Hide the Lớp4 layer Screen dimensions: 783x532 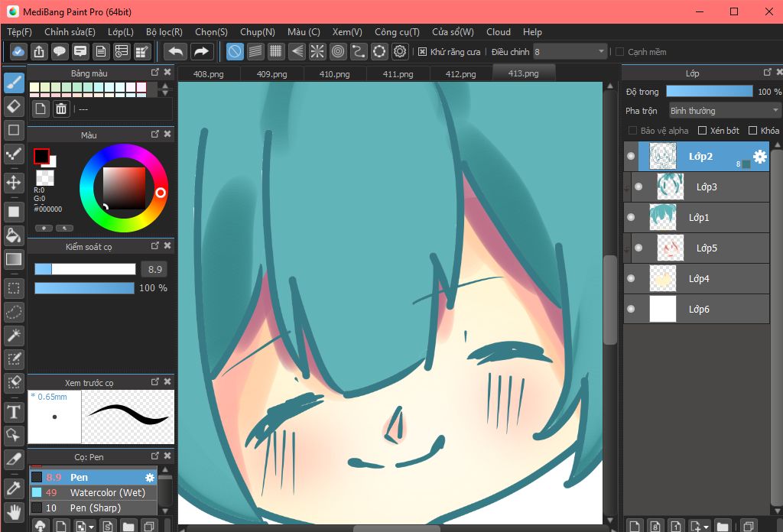click(631, 278)
